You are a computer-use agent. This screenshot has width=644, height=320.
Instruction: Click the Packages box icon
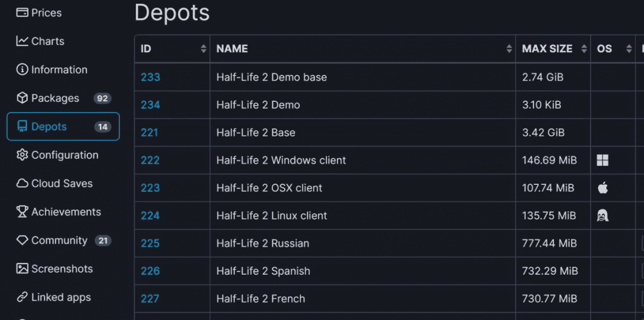tap(23, 98)
